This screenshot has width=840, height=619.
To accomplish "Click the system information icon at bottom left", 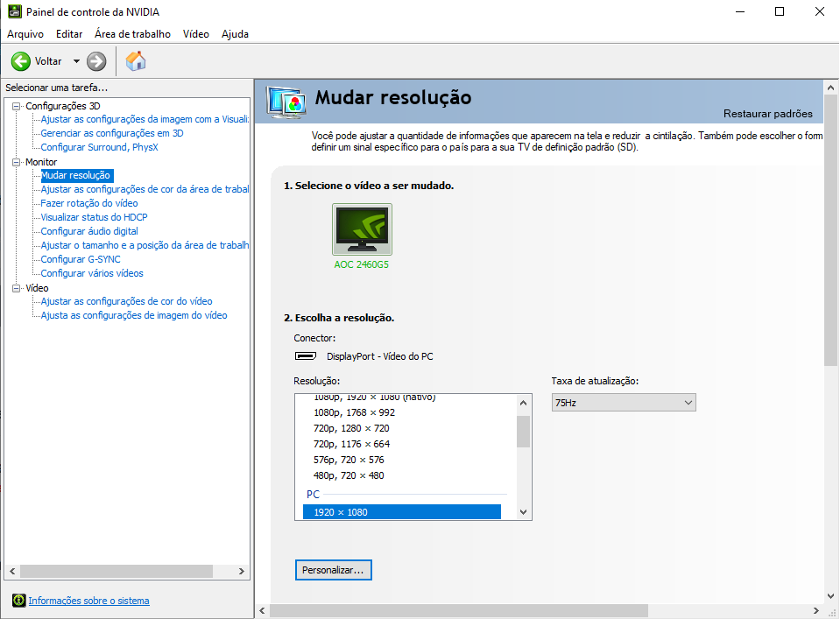I will click(x=18, y=601).
